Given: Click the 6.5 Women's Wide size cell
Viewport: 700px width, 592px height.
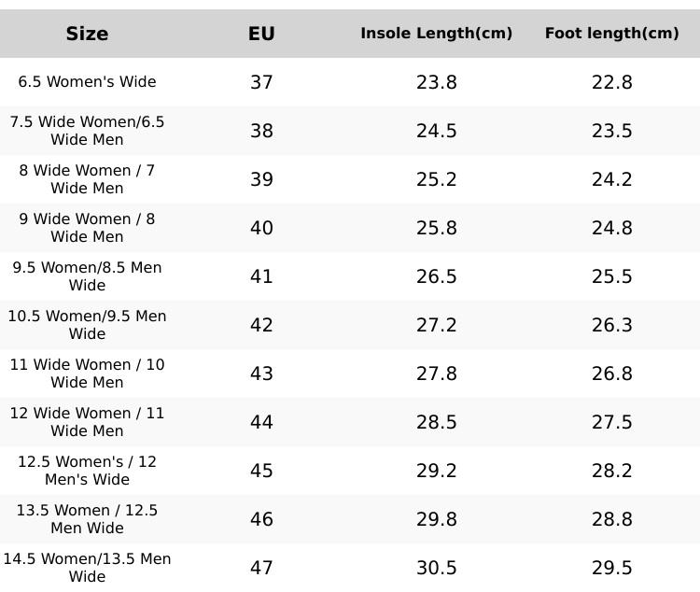Looking at the screenshot, I should [x=87, y=82].
